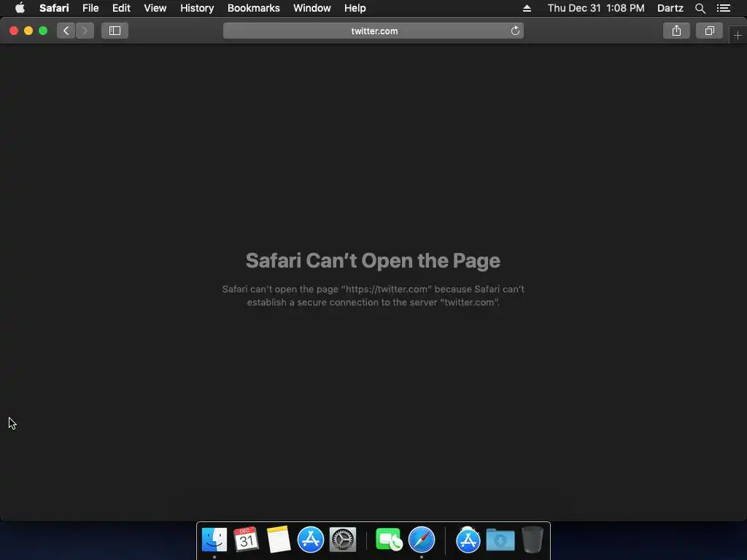
Task: Click the 'Safari Can't Open the Page' heading
Action: click(373, 260)
